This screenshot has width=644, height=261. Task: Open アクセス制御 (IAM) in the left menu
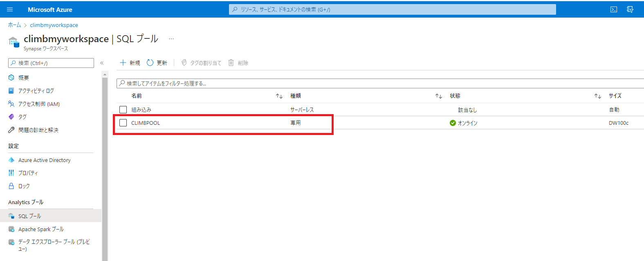pos(39,104)
